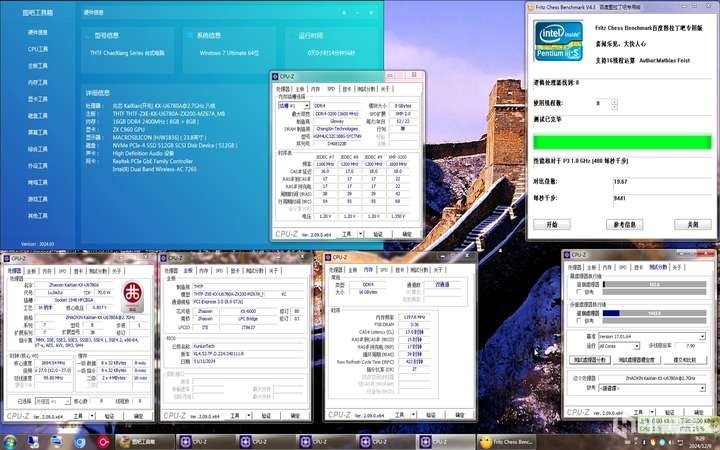720x450 pixels.
Task: Switch to 主板 tab in CPU-Z processor window
Action: pyautogui.click(x=31, y=271)
